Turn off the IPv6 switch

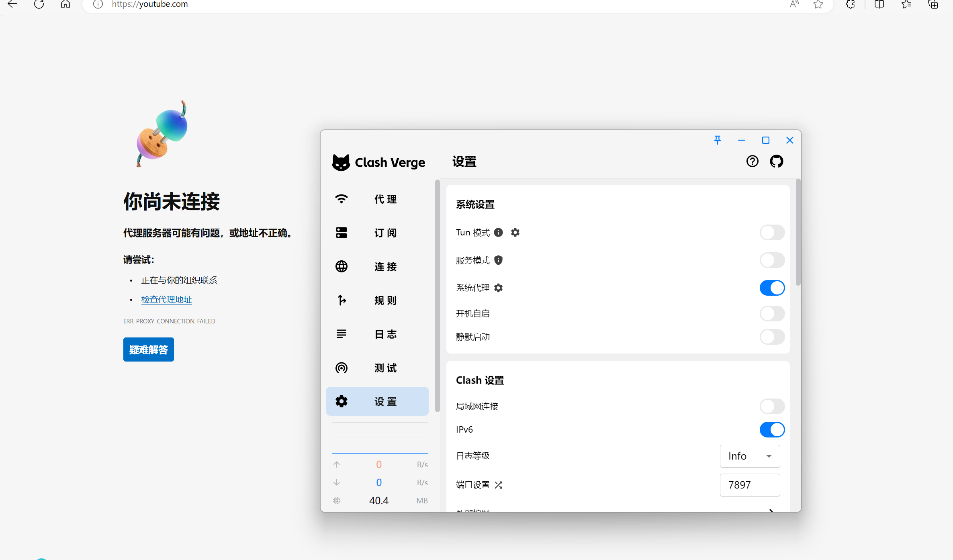point(772,429)
